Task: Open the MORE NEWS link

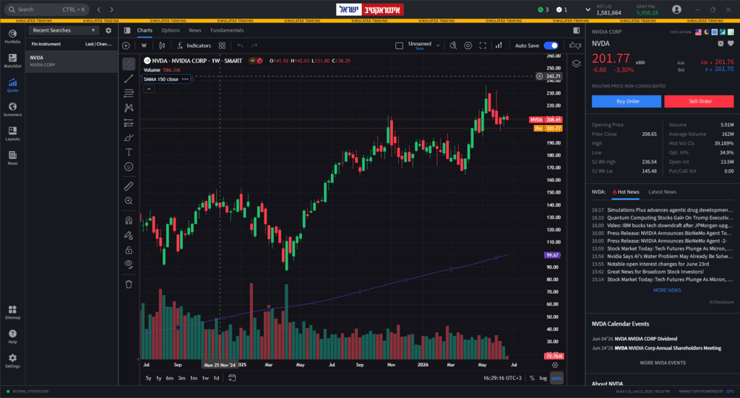Action: [667, 290]
